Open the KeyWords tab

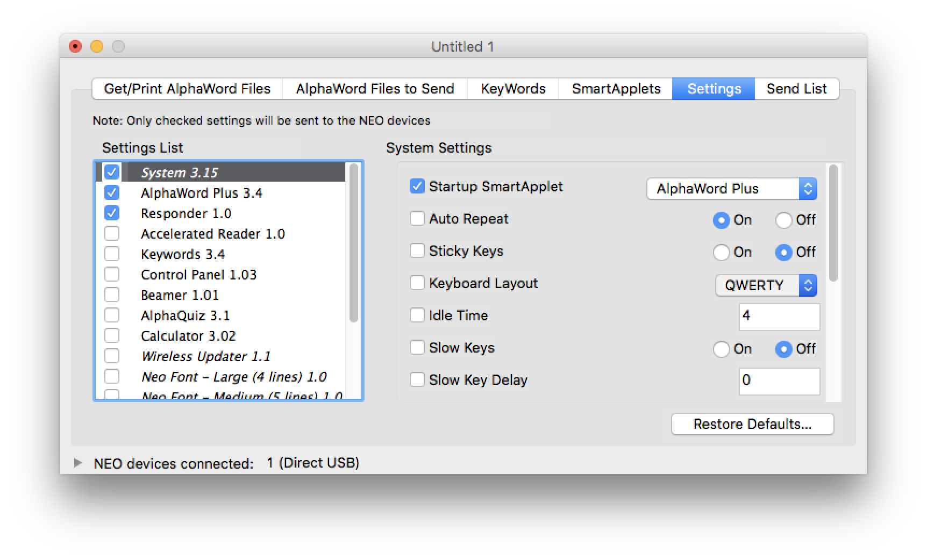click(x=513, y=89)
